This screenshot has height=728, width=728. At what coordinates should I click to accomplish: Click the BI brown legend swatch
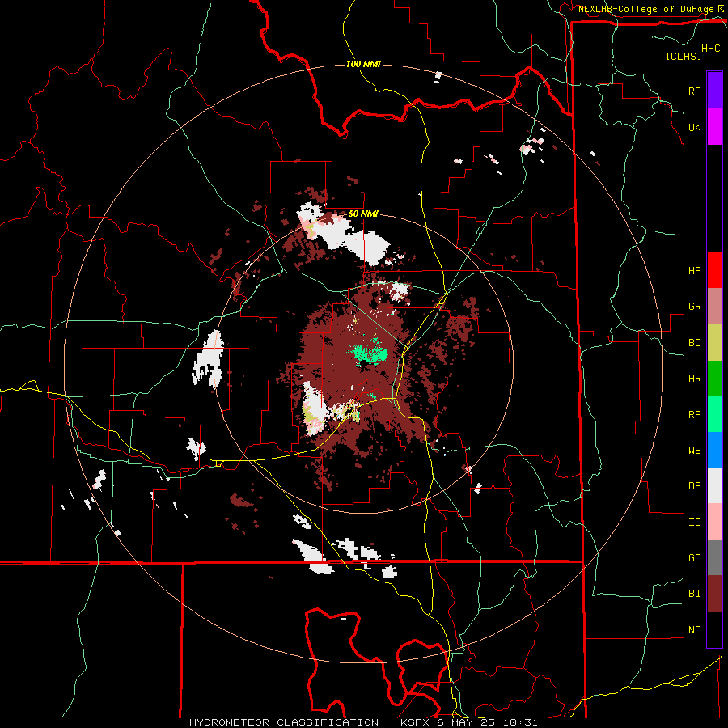tap(714, 594)
